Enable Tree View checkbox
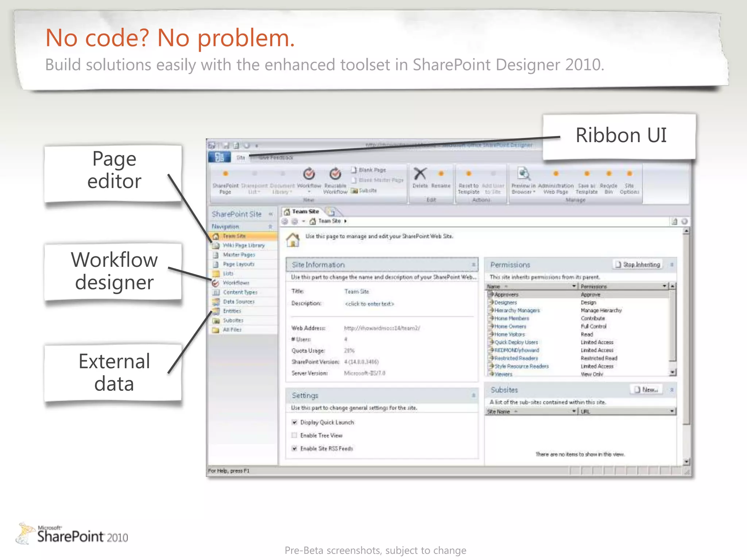Viewport: 747px width, 560px height. pyautogui.click(x=294, y=435)
